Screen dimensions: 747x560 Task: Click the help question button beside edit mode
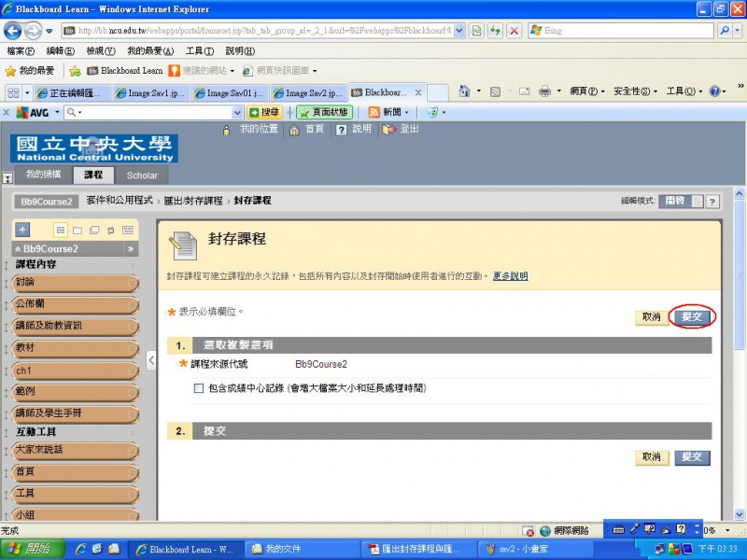coord(712,201)
